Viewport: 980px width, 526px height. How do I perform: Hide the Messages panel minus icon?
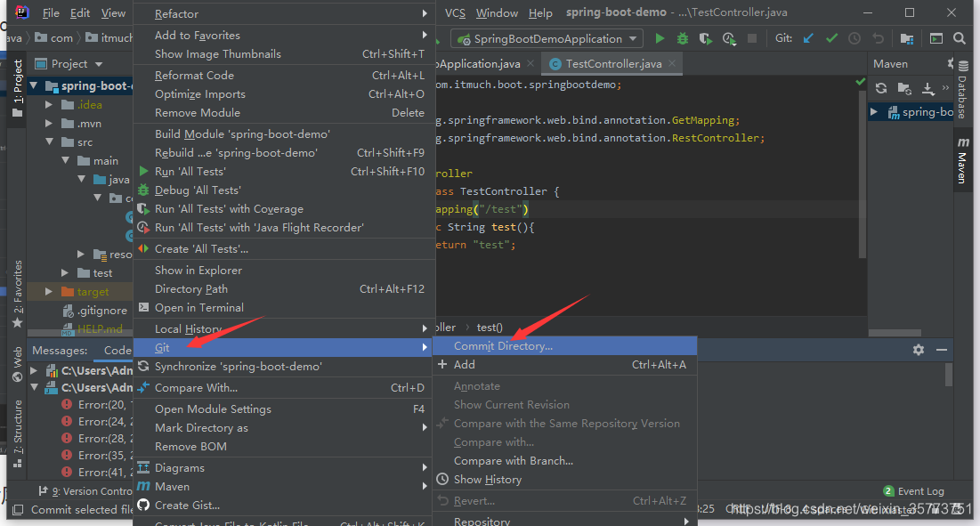(x=942, y=350)
